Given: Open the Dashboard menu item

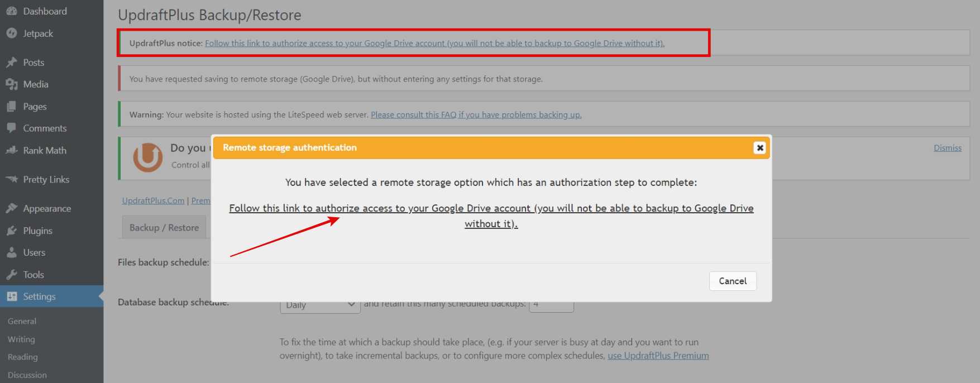Looking at the screenshot, I should [45, 11].
